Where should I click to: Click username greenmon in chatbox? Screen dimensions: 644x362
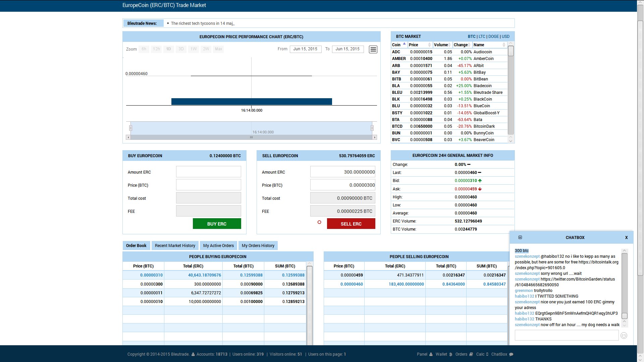[524, 291]
